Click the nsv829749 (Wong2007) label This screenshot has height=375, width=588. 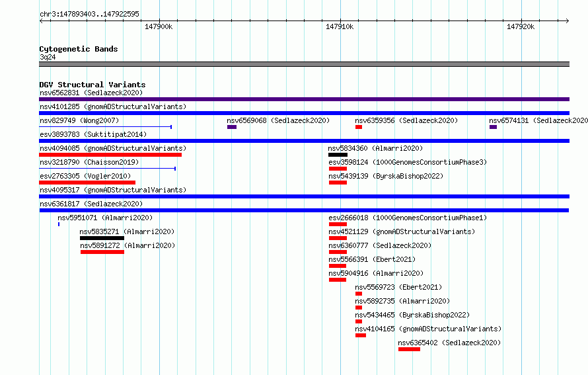point(79,120)
